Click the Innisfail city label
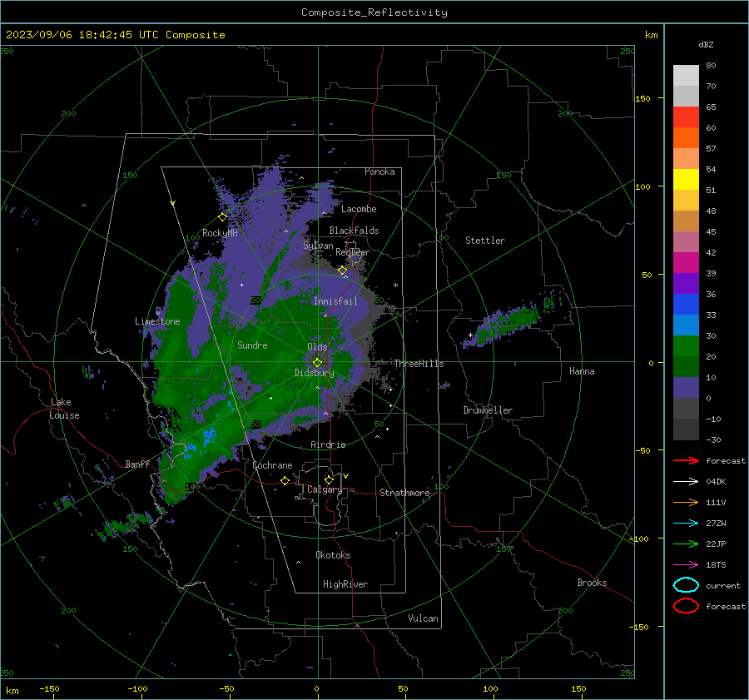Image resolution: width=749 pixels, height=700 pixels. 335,301
